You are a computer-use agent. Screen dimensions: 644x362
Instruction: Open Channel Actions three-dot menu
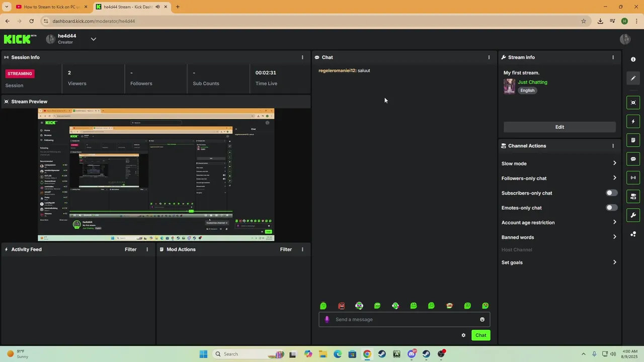click(613, 146)
